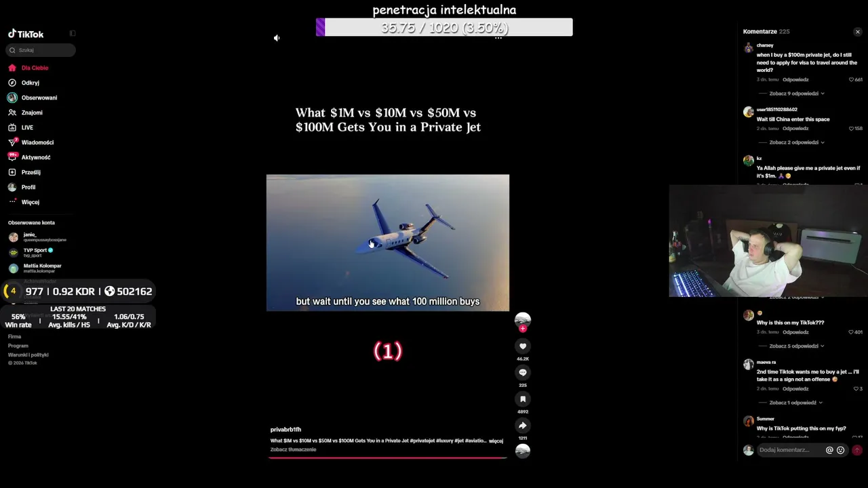Expand Zobacz 1 odpowiedź under maeva ra
The height and width of the screenshot is (488, 868).
tap(797, 403)
